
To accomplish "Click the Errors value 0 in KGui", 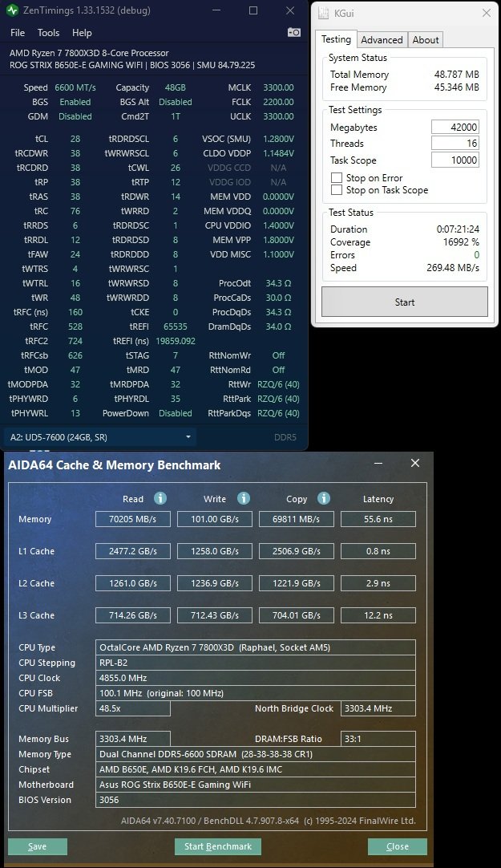I will (x=476, y=254).
